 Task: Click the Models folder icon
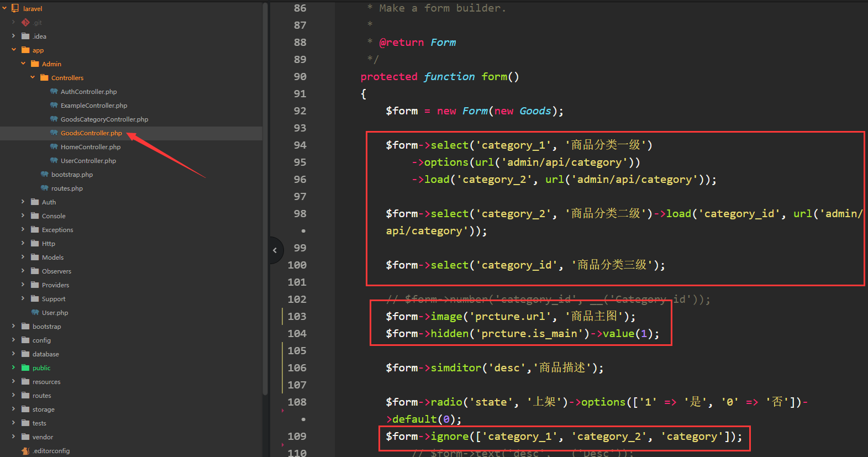(x=35, y=258)
